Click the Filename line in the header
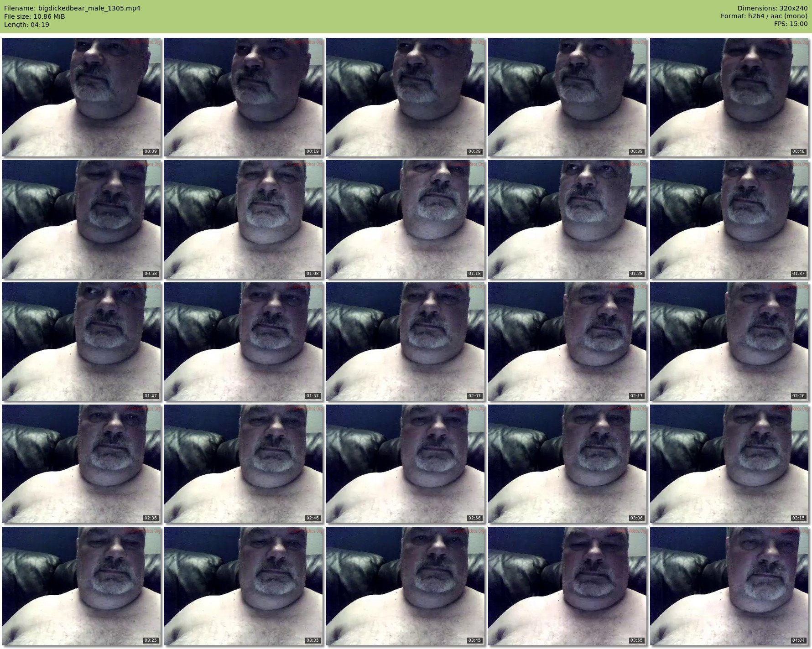The width and height of the screenshot is (812, 649). (x=72, y=8)
